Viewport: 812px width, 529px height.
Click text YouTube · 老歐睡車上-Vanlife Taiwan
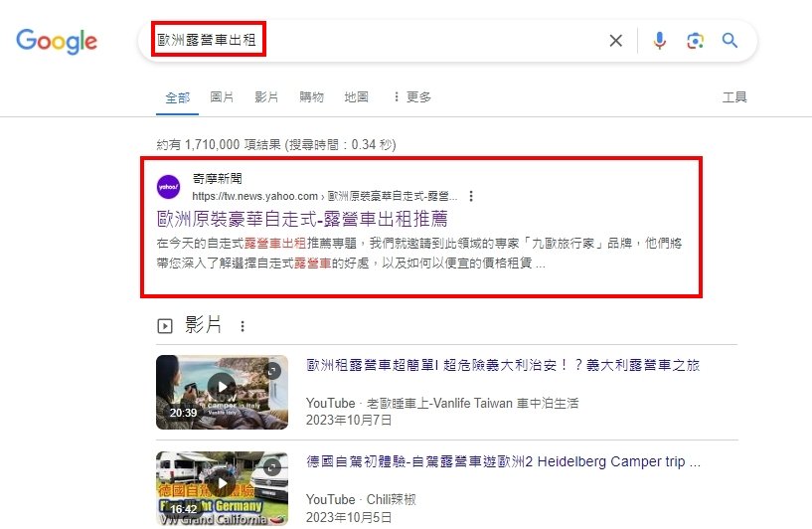coord(441,403)
